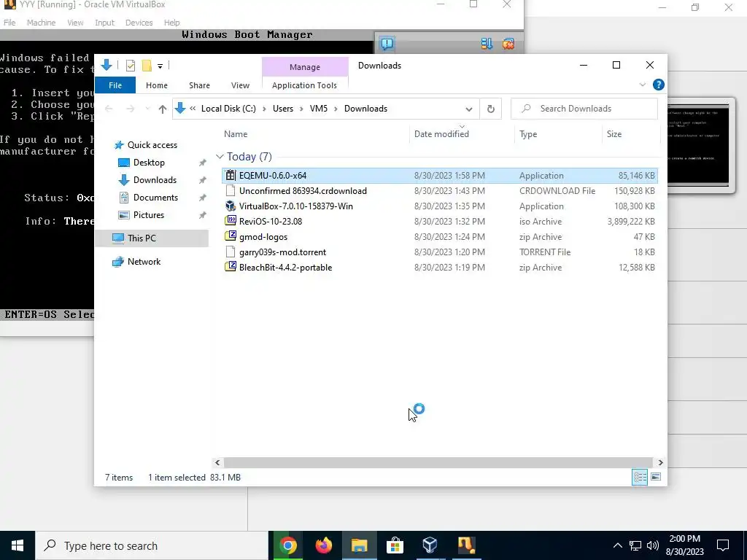Click the horizontal scrollbar right arrow
Image resolution: width=747 pixels, height=560 pixels.
click(x=660, y=462)
